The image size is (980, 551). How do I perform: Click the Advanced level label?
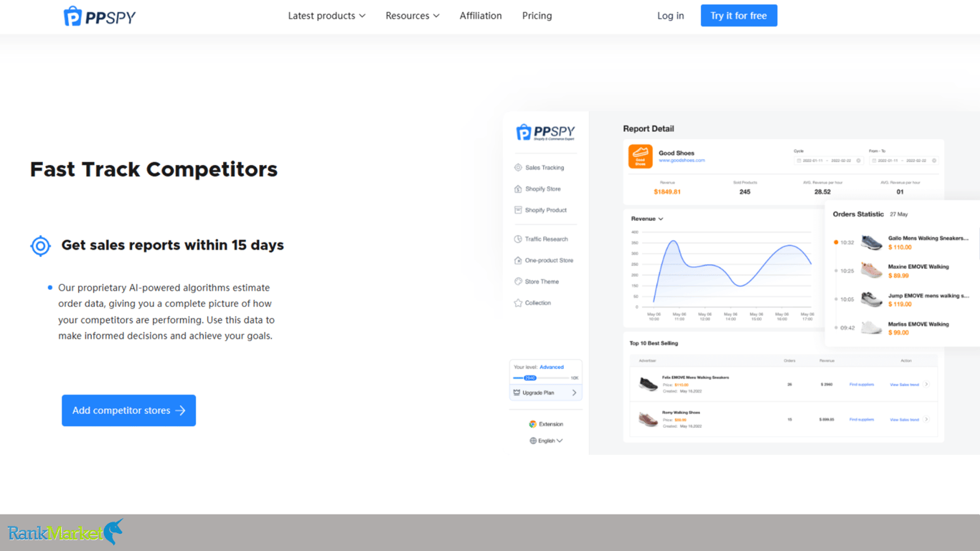[552, 367]
